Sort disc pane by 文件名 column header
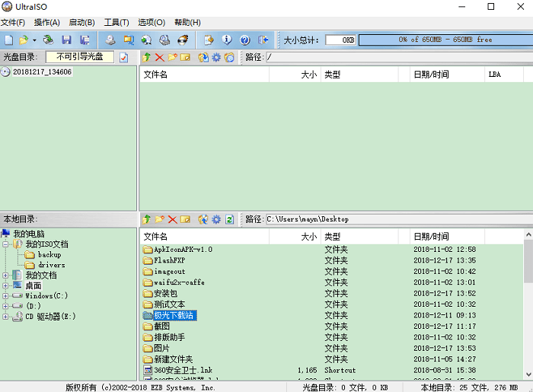 tap(204, 75)
